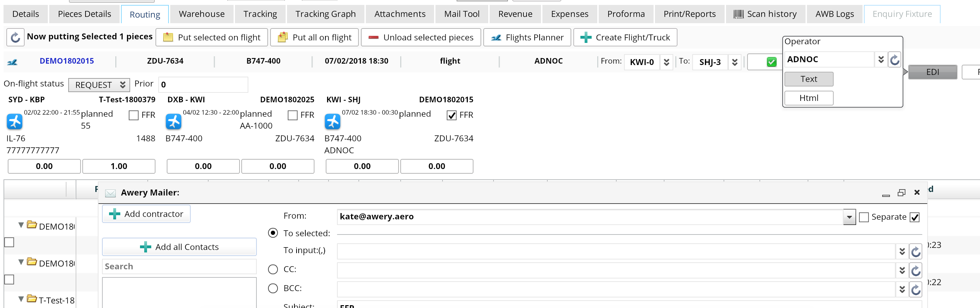The height and width of the screenshot is (308, 980).
Task: Click the SYD - KBP flight airplane icon
Action: (x=14, y=122)
